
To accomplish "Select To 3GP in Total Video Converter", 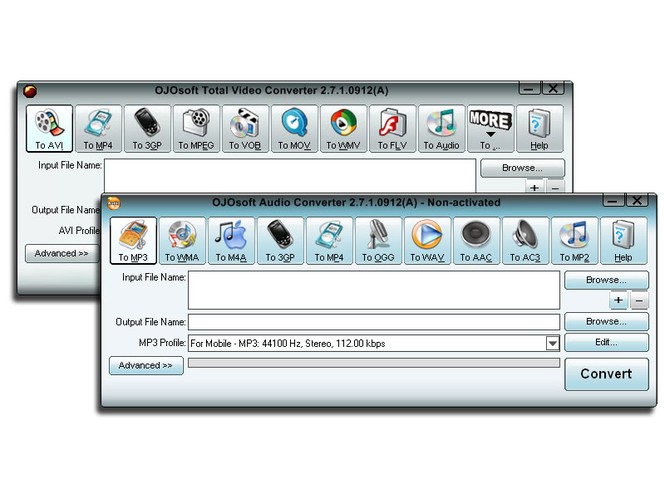I will tap(147, 129).
